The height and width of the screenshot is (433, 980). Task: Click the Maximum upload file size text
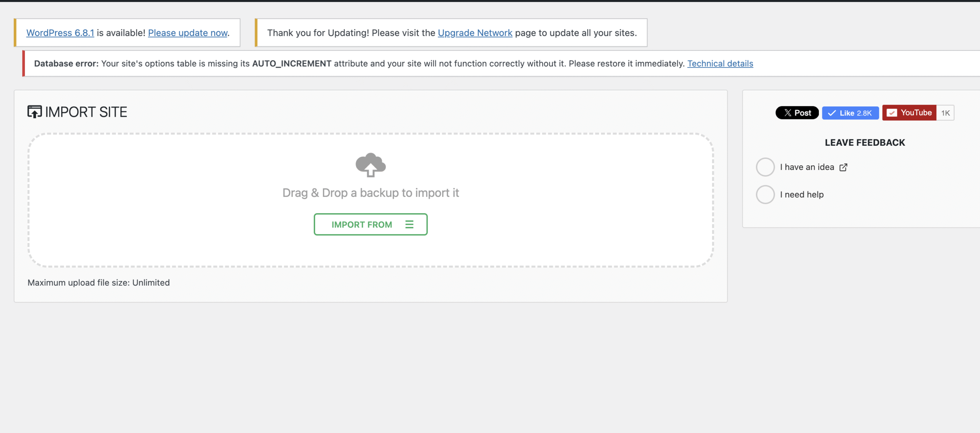coord(98,283)
